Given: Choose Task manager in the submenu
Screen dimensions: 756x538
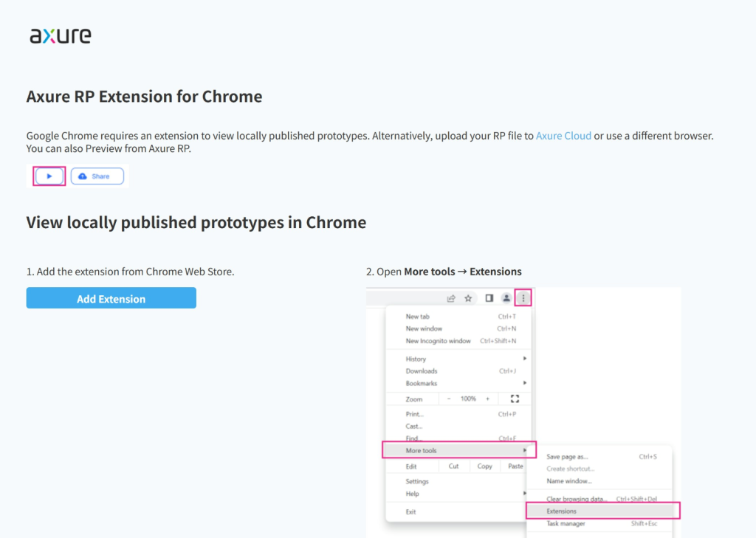Looking at the screenshot, I should (x=566, y=523).
